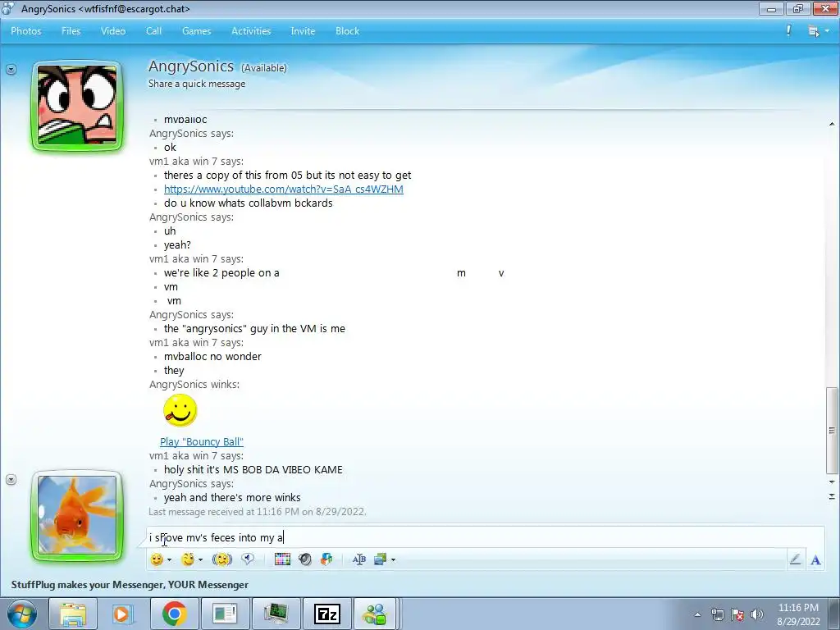The width and height of the screenshot is (840, 630).
Task: Click the "holy shit it's MS BOB DA VIBEO KAME" message
Action: (x=253, y=470)
